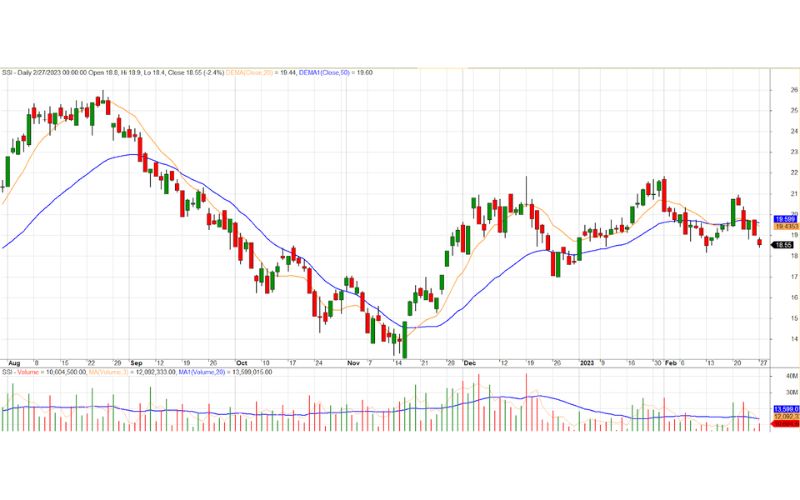Click the 15 price level on the axis
The width and height of the screenshot is (800, 500).
coord(794,318)
